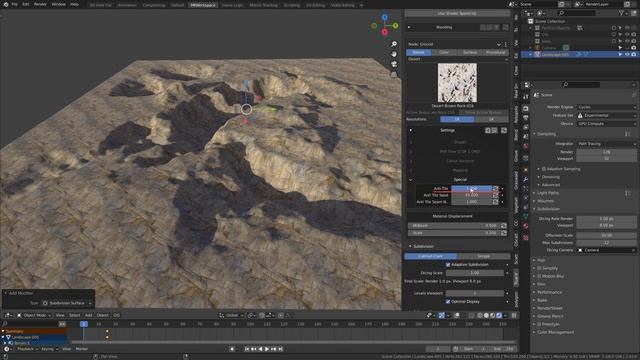Click the pan hand icon in viewport
The image size is (640, 360).
(394, 54)
